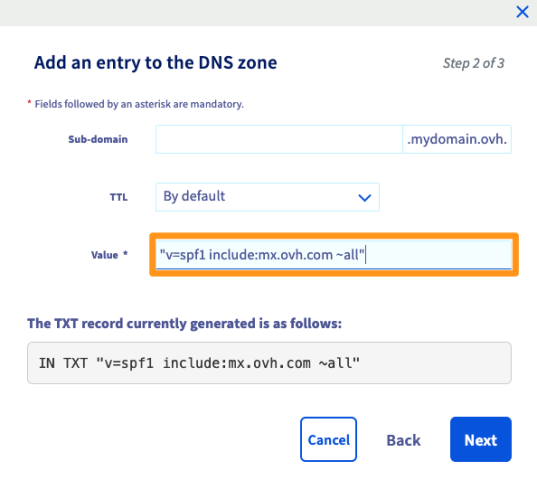537x480 pixels.
Task: Open the 'By default' TTL selector
Action: pyautogui.click(x=267, y=197)
